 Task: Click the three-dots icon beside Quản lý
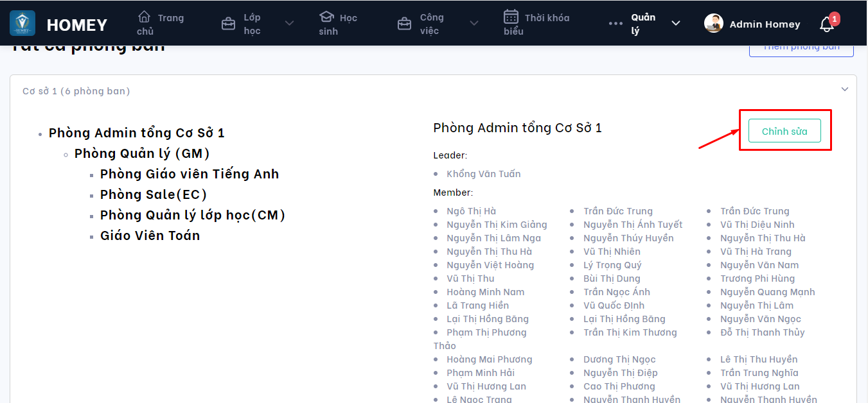pyautogui.click(x=616, y=24)
